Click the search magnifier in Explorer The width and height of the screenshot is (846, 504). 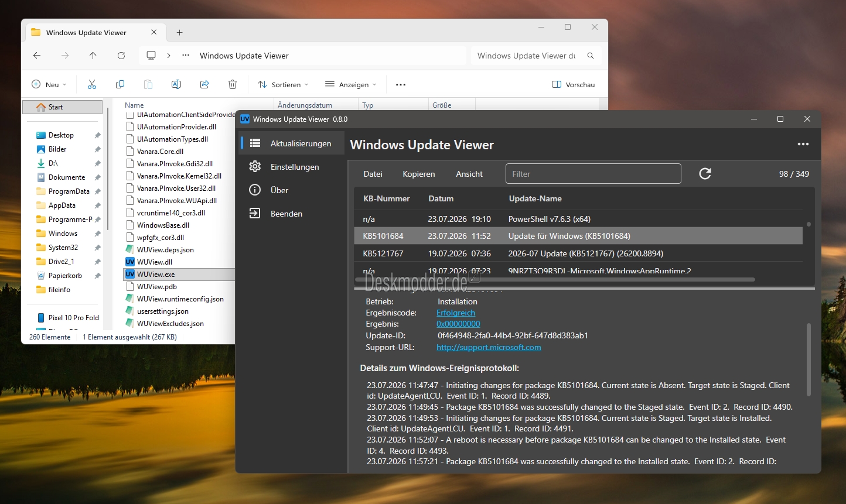click(x=591, y=56)
